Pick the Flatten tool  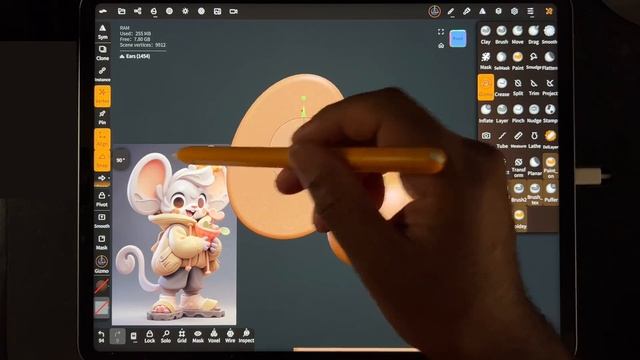coord(549,61)
